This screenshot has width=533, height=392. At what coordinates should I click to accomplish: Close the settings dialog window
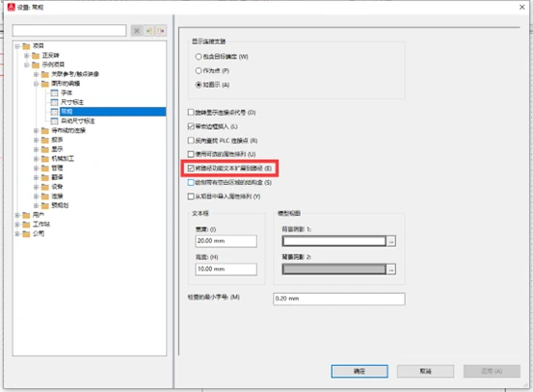point(522,7)
